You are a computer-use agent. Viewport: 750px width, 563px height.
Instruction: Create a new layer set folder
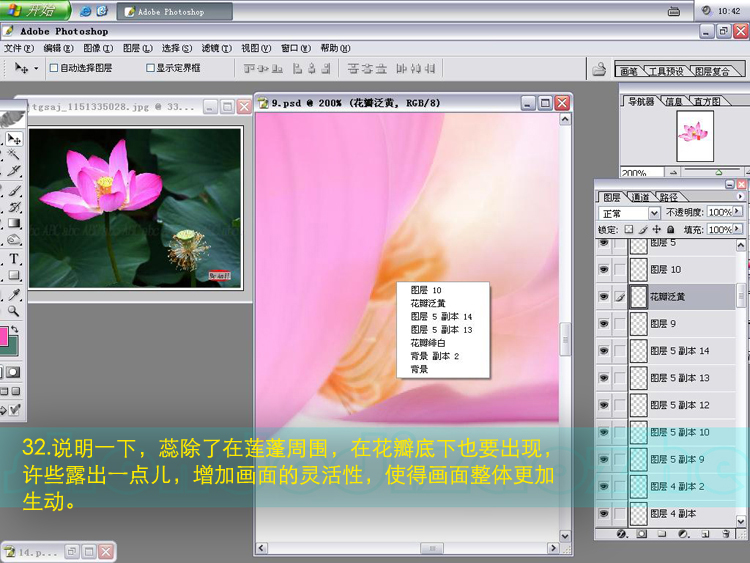[x=662, y=534]
